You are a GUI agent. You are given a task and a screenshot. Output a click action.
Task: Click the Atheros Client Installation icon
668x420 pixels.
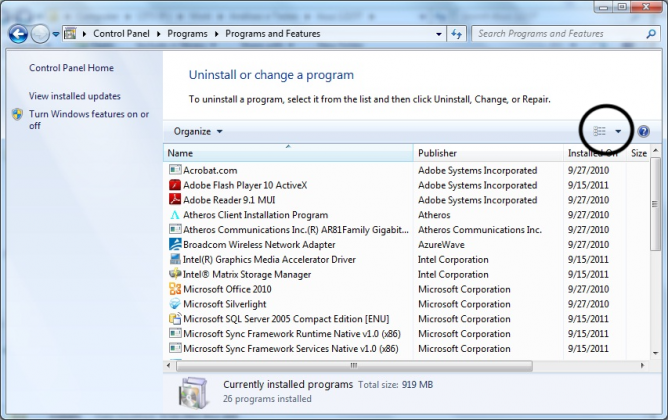(x=175, y=215)
